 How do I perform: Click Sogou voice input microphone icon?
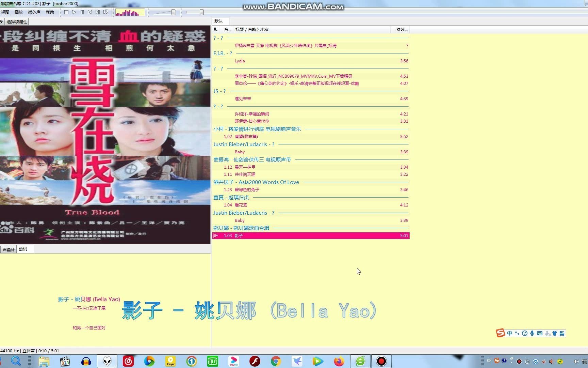click(532, 333)
